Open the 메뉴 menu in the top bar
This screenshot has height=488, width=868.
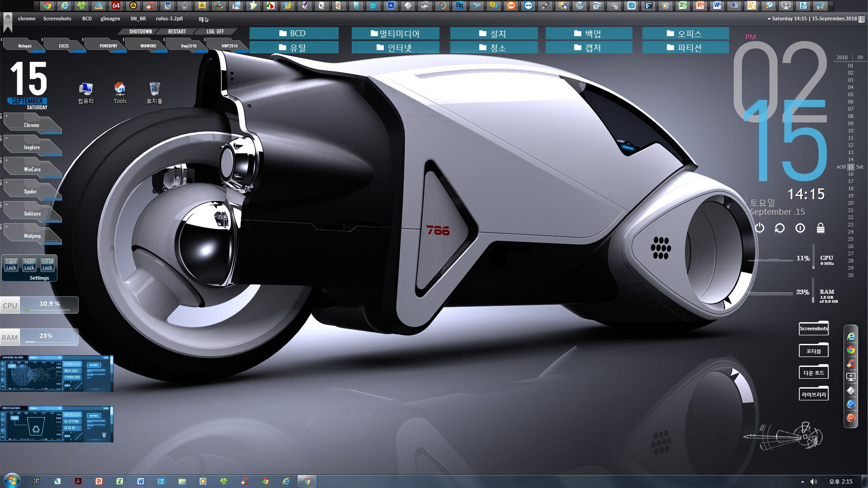204,19
